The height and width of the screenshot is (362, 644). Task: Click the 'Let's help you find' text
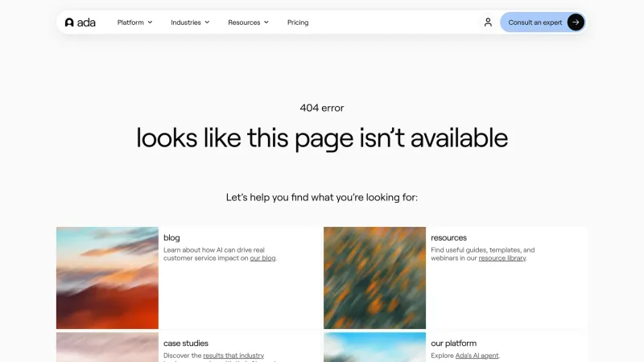[322, 197]
